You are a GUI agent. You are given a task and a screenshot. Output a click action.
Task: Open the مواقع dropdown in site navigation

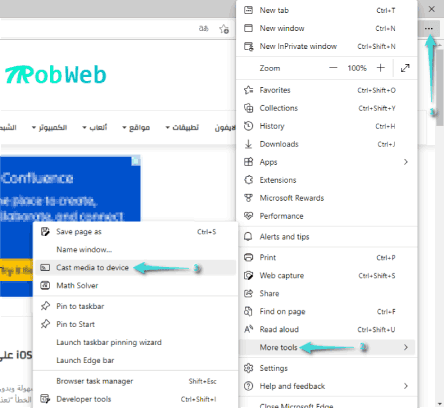[x=136, y=128]
